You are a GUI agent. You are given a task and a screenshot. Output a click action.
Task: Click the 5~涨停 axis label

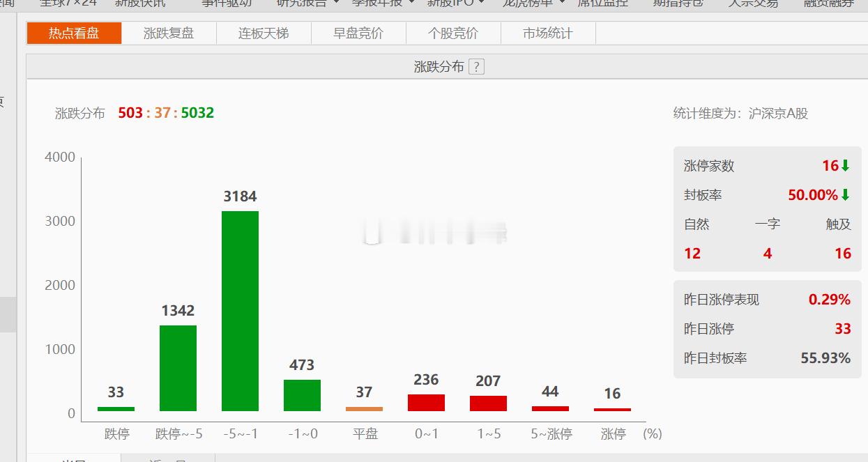[x=551, y=433]
